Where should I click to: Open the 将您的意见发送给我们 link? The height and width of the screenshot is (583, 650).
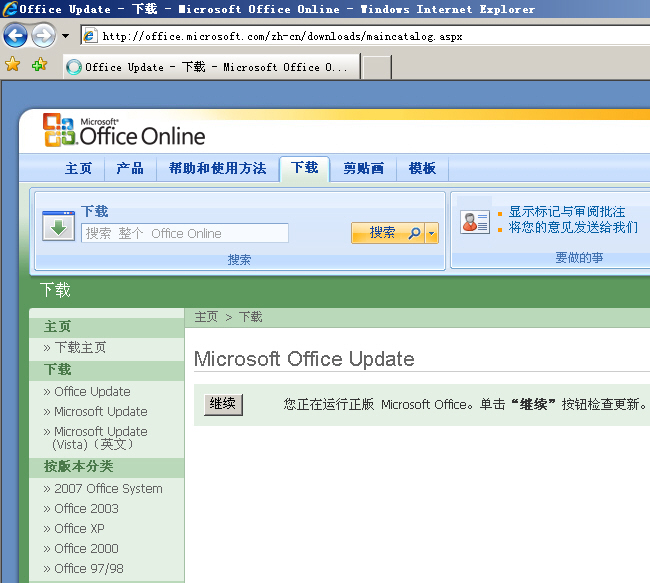[x=573, y=227]
